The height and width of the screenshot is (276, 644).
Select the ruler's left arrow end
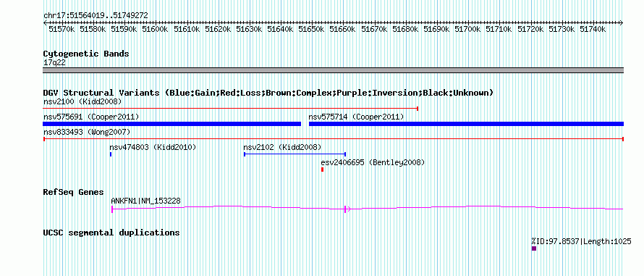point(45,23)
